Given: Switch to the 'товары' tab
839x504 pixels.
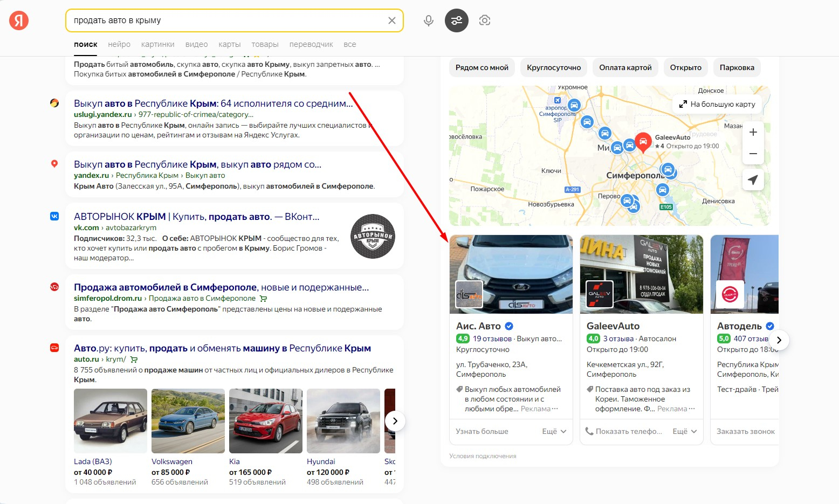Looking at the screenshot, I should click(x=265, y=44).
